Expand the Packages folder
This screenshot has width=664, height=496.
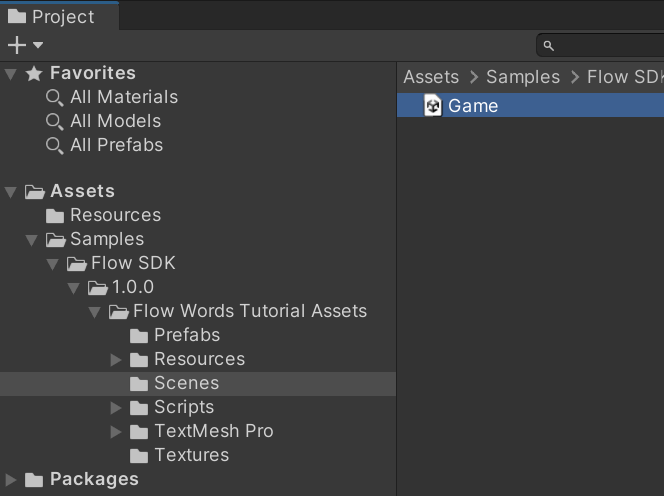(11, 479)
